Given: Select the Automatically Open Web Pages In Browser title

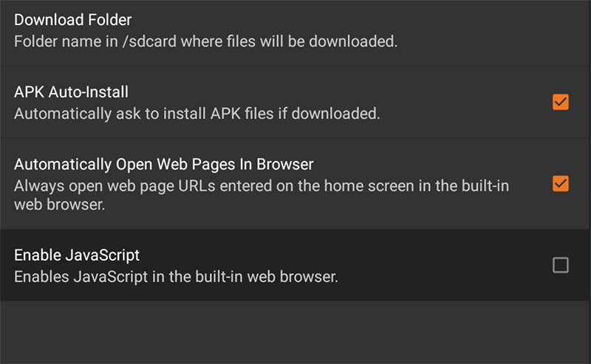Looking at the screenshot, I should [163, 165].
